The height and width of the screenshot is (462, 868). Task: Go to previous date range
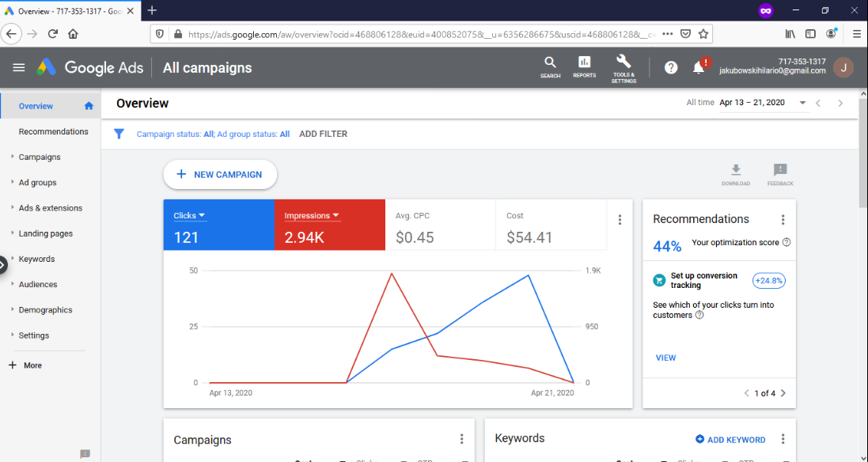coord(818,103)
